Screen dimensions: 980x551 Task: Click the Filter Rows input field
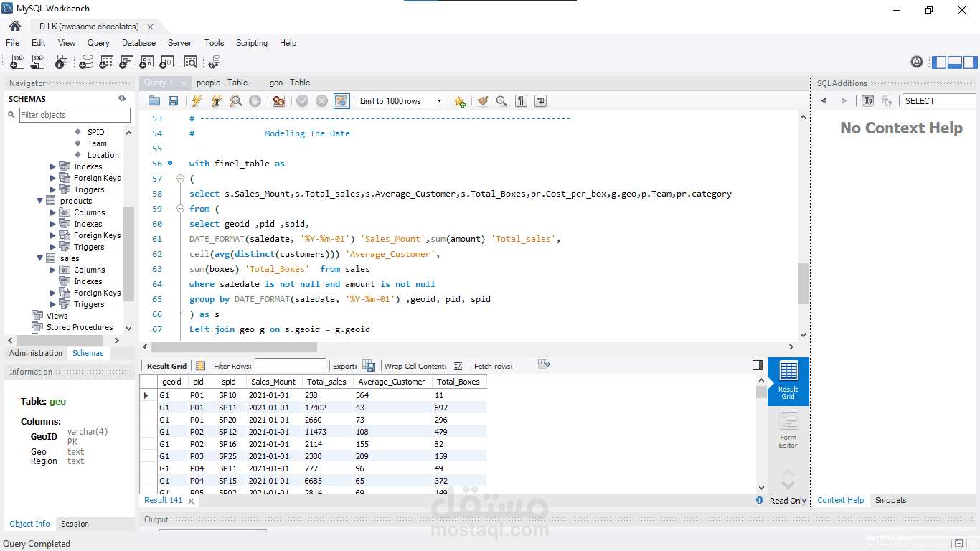[x=290, y=366]
